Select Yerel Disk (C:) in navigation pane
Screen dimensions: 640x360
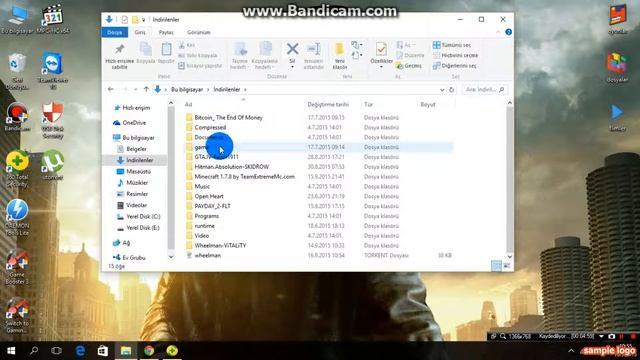[x=143, y=216]
